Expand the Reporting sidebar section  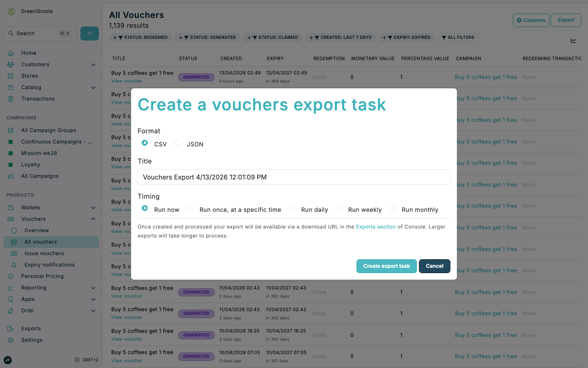click(93, 287)
